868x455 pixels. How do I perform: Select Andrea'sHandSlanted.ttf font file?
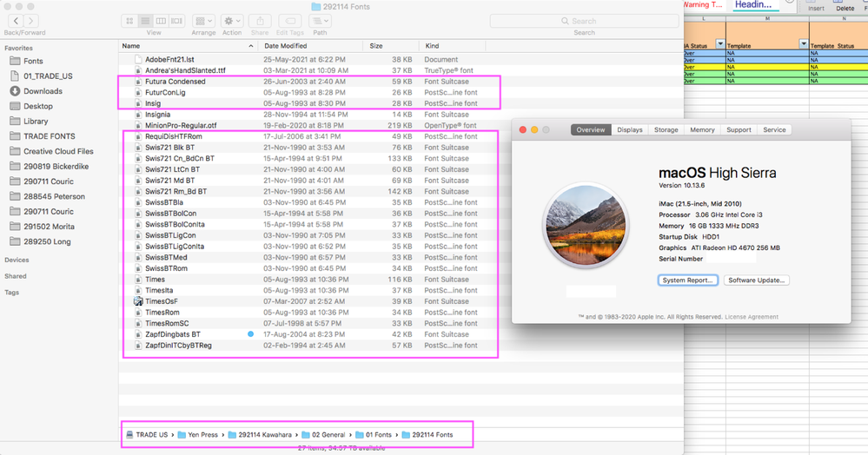click(185, 70)
